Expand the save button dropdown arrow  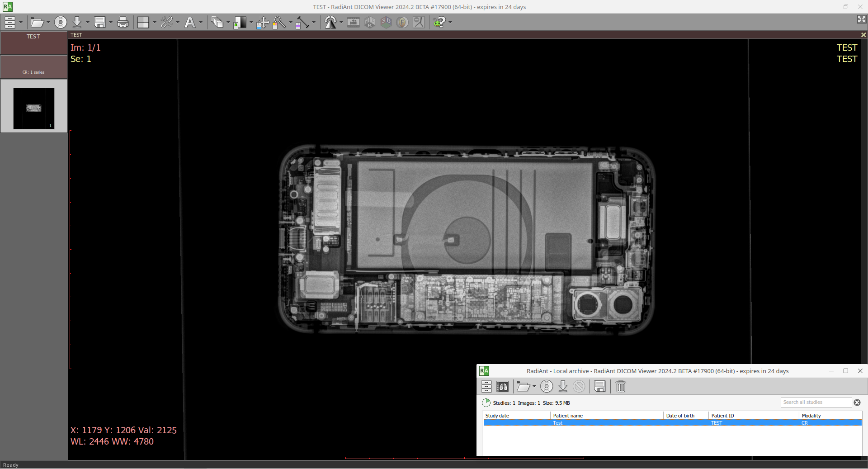point(111,22)
